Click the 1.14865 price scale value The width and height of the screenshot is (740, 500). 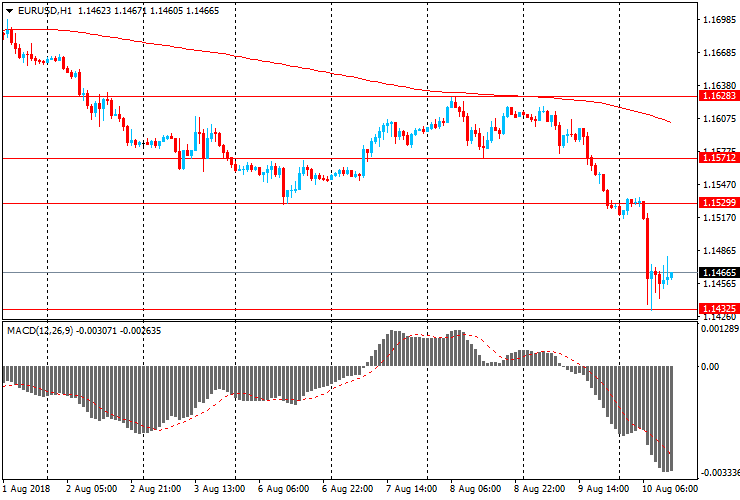coord(719,251)
